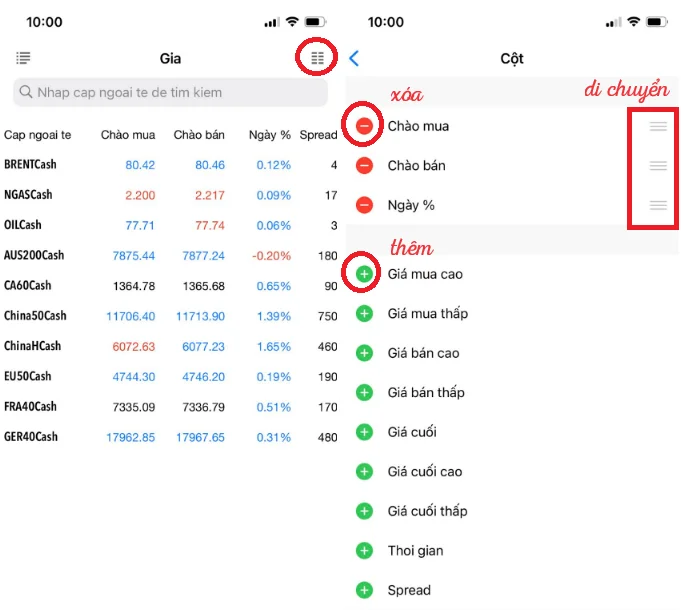Tap the Chào bán column header in price table

[199, 135]
